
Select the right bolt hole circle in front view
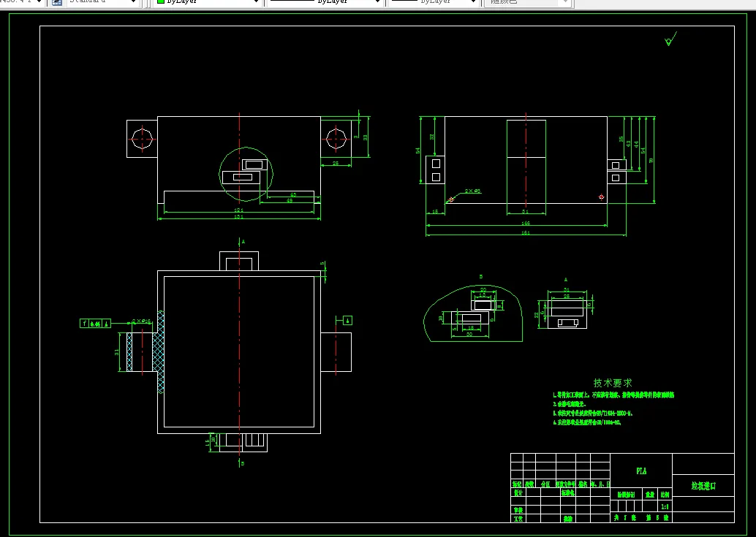tap(336, 139)
